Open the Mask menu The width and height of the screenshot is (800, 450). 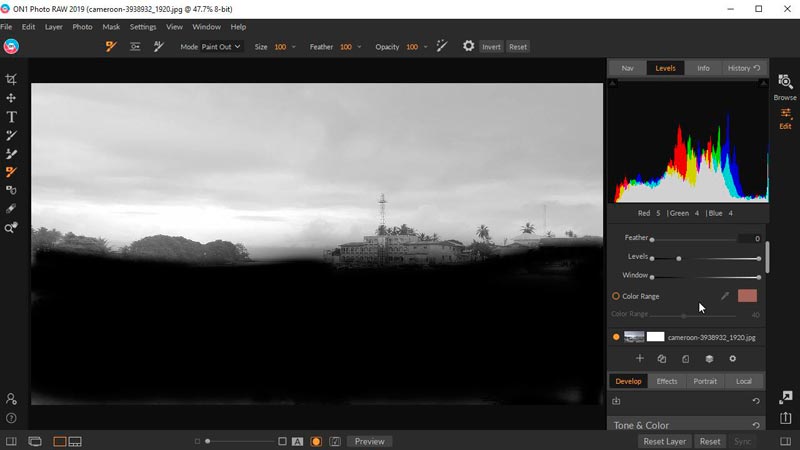pyautogui.click(x=111, y=27)
